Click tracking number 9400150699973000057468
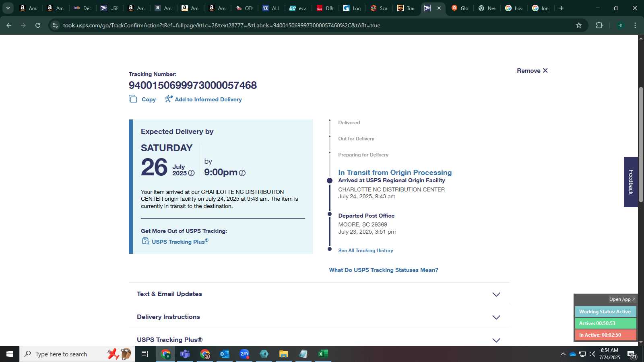 tap(193, 85)
